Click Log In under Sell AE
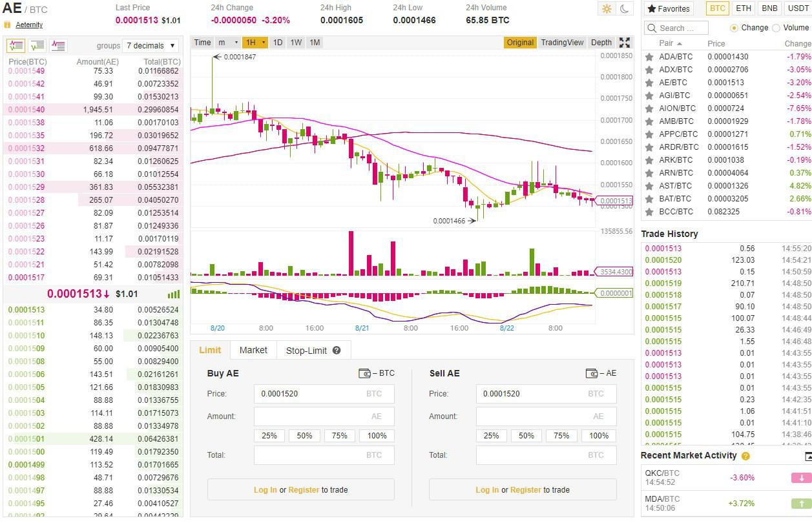Image resolution: width=812 pixels, height=523 pixels. click(487, 490)
